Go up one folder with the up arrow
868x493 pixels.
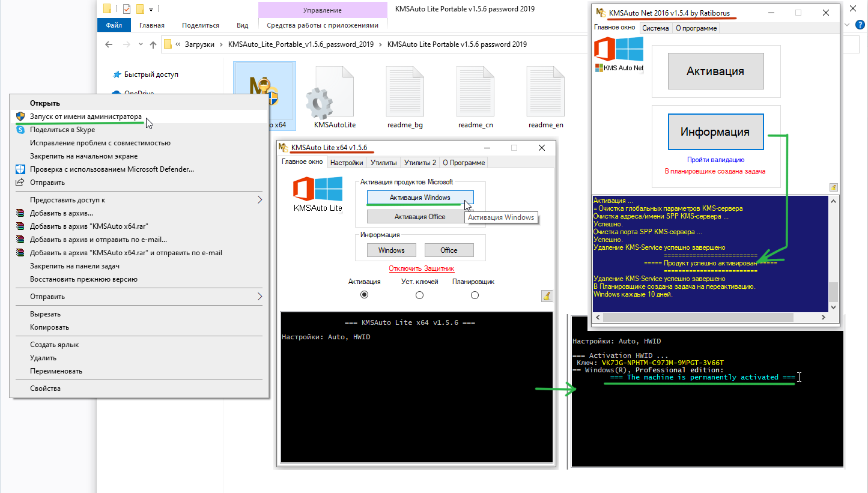153,44
